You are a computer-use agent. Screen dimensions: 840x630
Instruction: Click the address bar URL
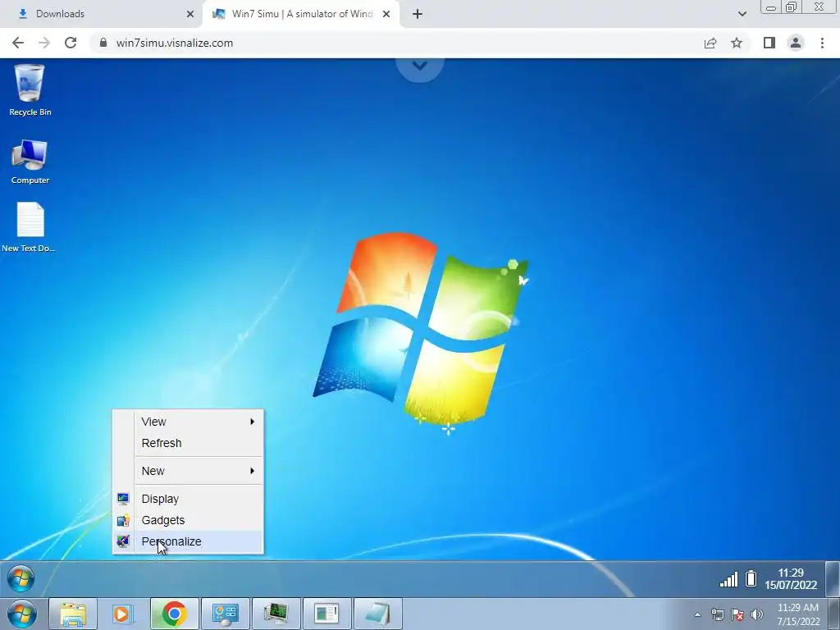point(175,43)
